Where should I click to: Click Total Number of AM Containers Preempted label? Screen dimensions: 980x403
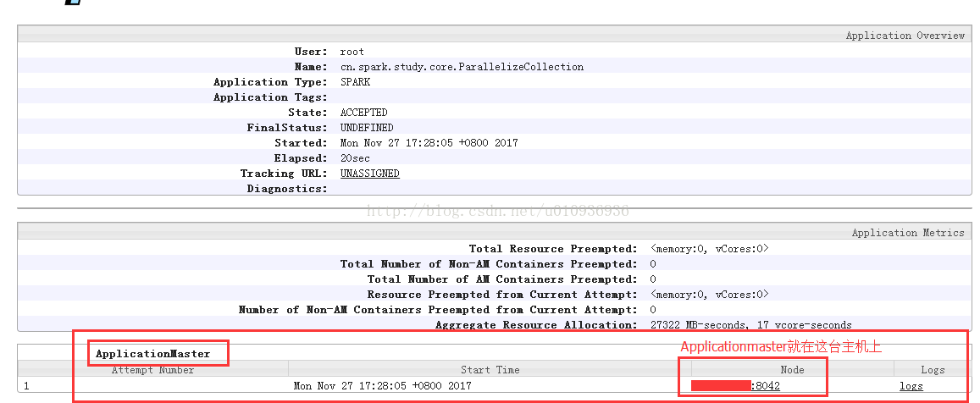[x=502, y=279]
